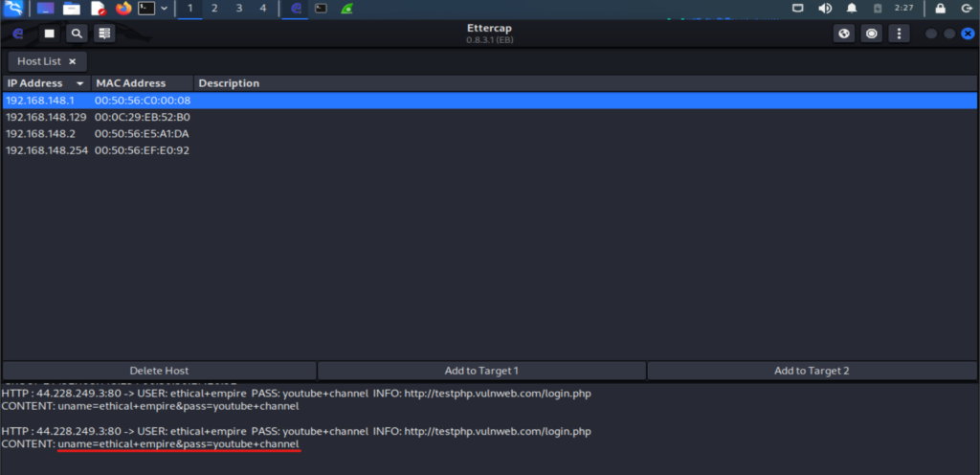Click the Add to Target 1 button

click(x=481, y=371)
